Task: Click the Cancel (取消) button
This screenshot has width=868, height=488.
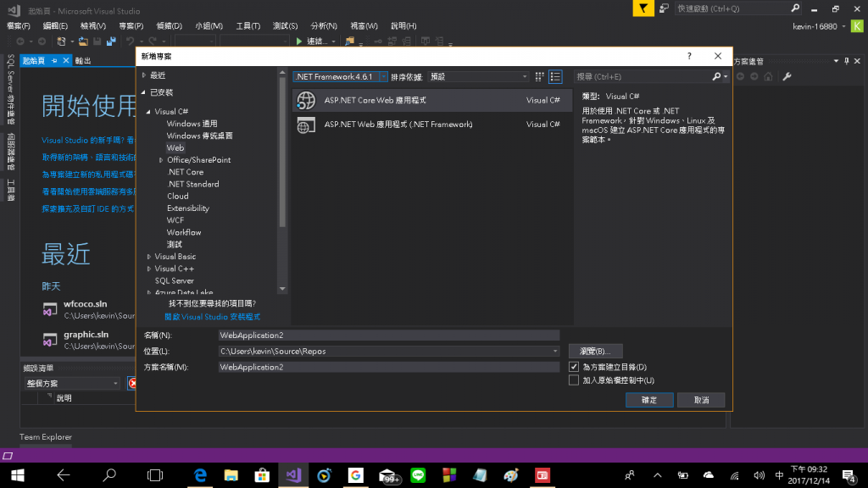Action: pos(701,400)
